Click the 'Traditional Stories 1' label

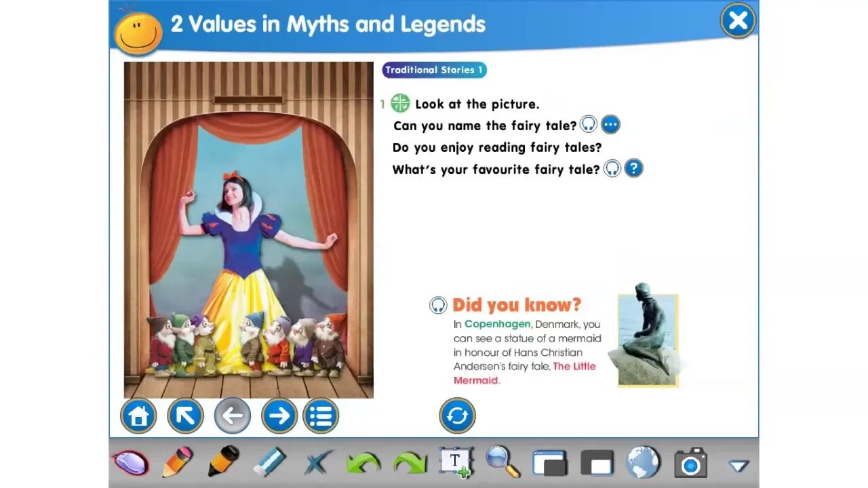click(x=434, y=70)
